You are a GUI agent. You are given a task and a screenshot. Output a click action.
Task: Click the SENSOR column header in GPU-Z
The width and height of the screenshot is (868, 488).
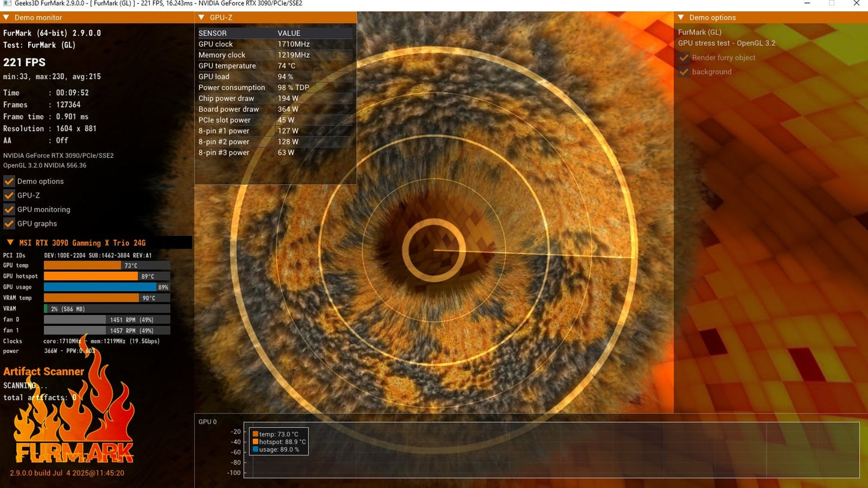pos(213,33)
